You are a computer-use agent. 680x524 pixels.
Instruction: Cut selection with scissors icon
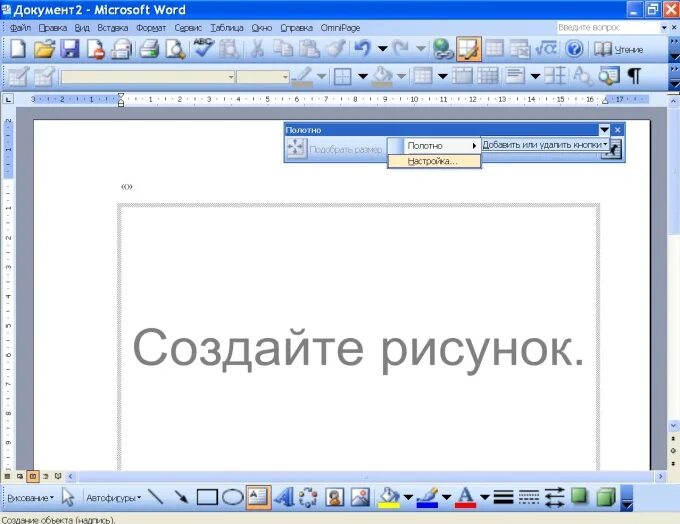pos(257,49)
